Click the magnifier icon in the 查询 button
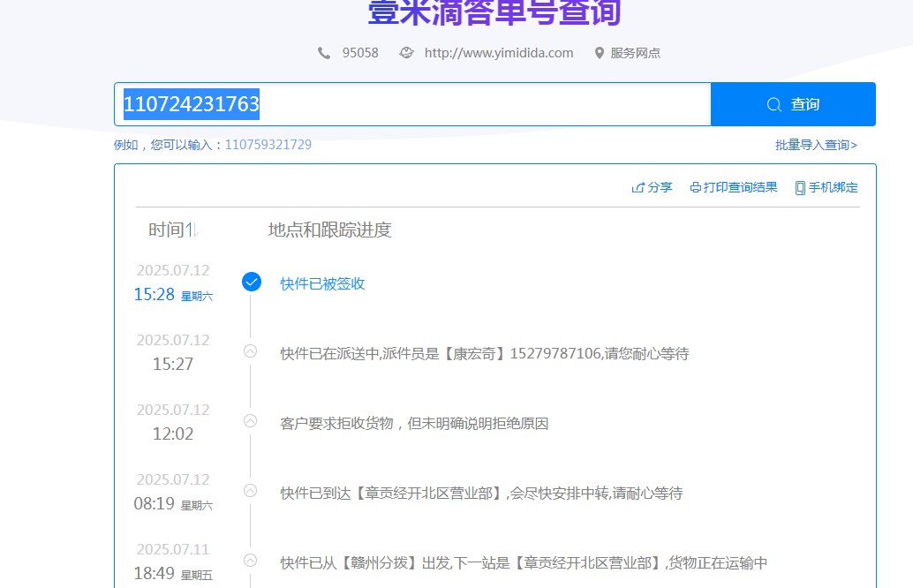The width and height of the screenshot is (913, 588). 773,105
